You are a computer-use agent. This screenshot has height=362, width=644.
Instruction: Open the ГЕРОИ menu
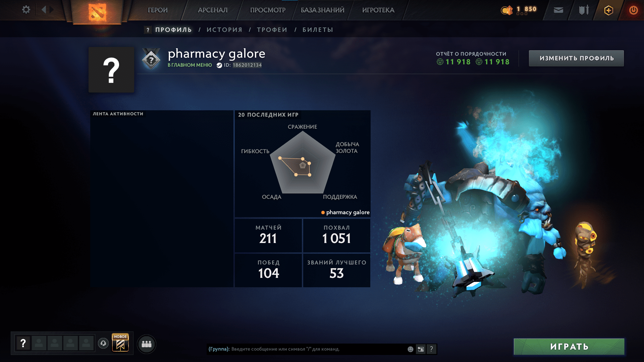pyautogui.click(x=158, y=10)
